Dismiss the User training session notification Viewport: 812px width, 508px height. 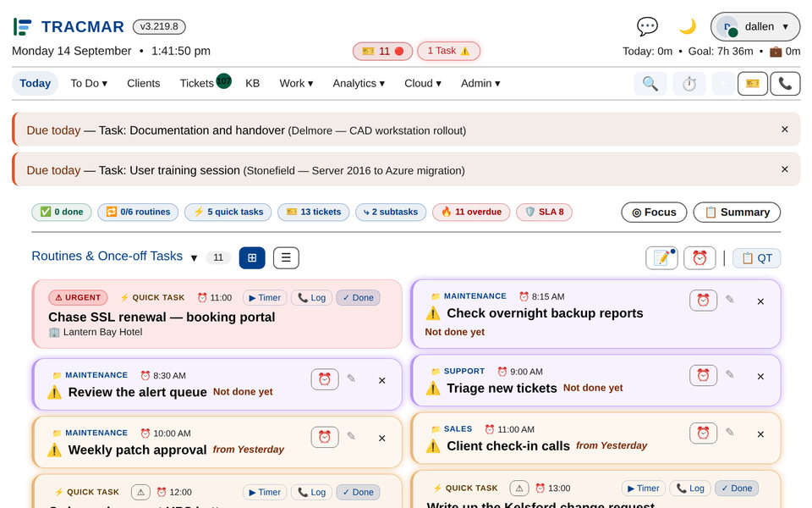785,169
